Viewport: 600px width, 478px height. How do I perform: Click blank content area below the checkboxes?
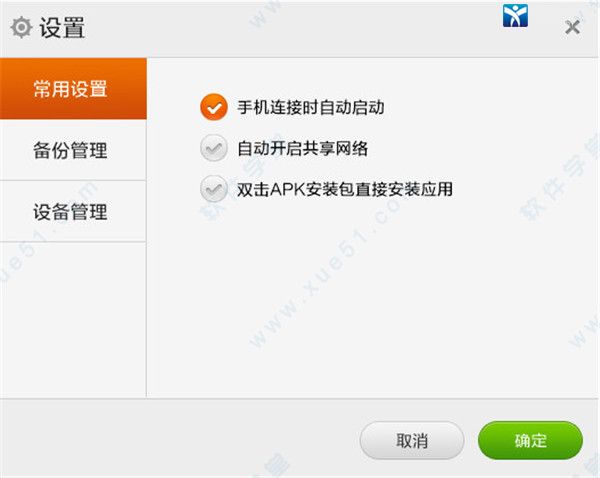tap(373, 302)
